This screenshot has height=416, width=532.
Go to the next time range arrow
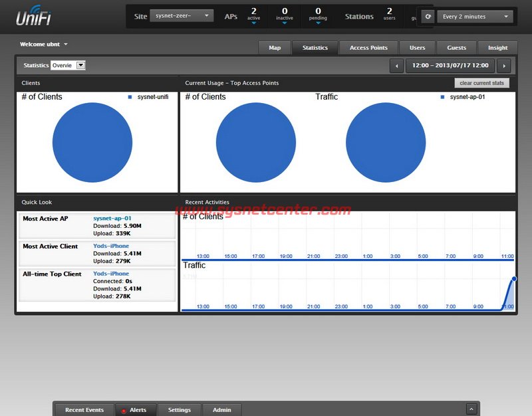coord(503,66)
